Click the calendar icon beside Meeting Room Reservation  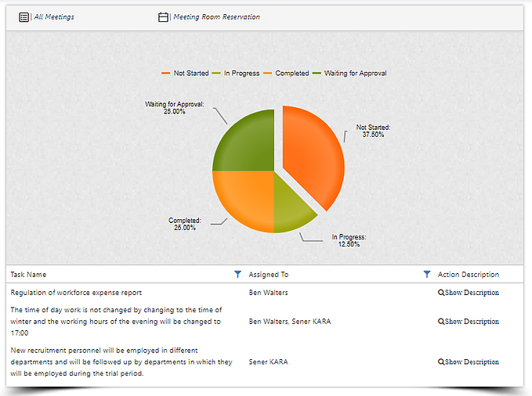click(163, 16)
